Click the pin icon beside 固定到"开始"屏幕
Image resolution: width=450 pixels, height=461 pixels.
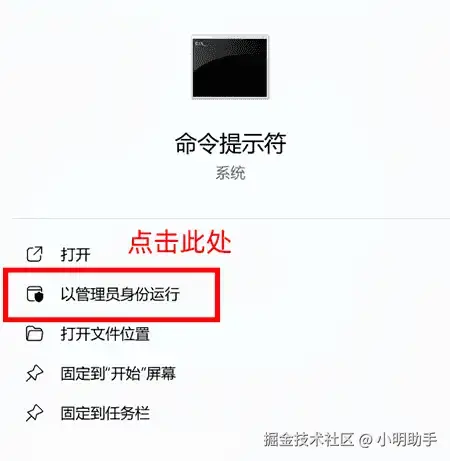[x=35, y=373]
